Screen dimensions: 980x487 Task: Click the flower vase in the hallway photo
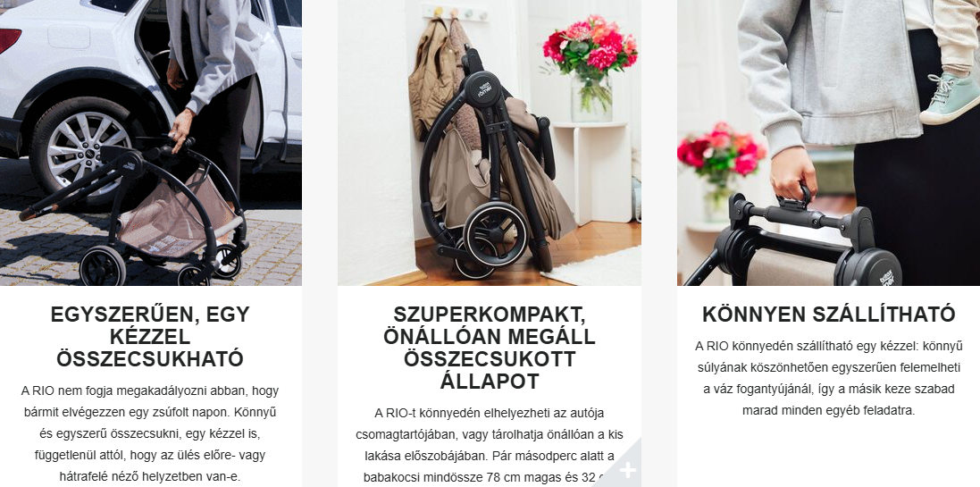(591, 97)
